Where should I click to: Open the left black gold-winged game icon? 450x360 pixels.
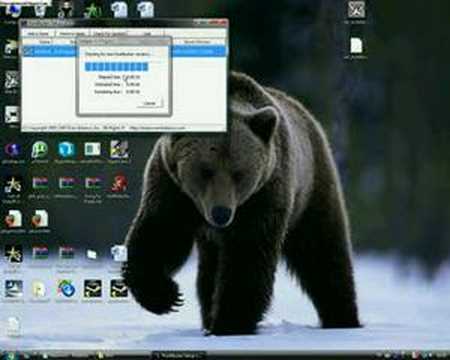click(92, 289)
